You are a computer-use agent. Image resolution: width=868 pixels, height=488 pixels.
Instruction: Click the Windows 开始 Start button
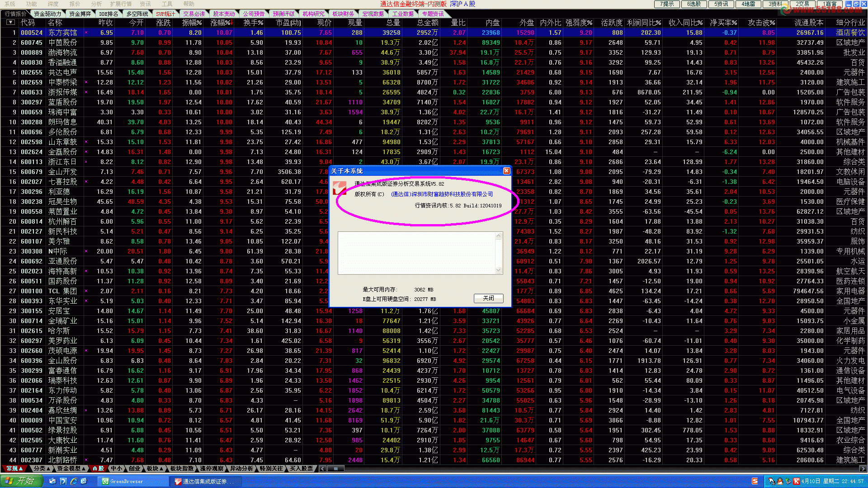point(22,481)
